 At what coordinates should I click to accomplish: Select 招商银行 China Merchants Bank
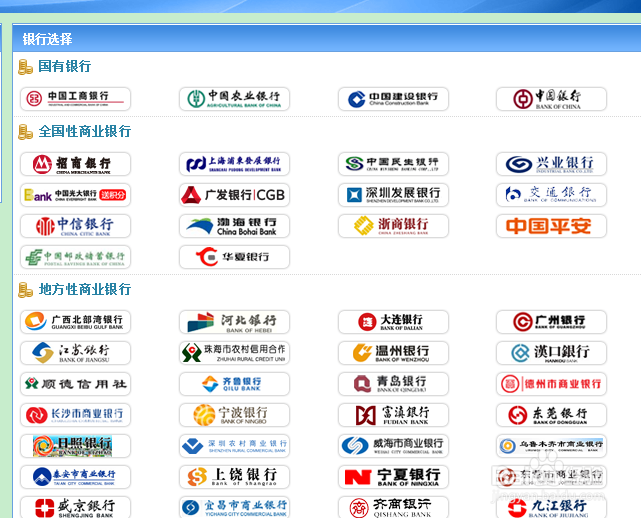75,164
